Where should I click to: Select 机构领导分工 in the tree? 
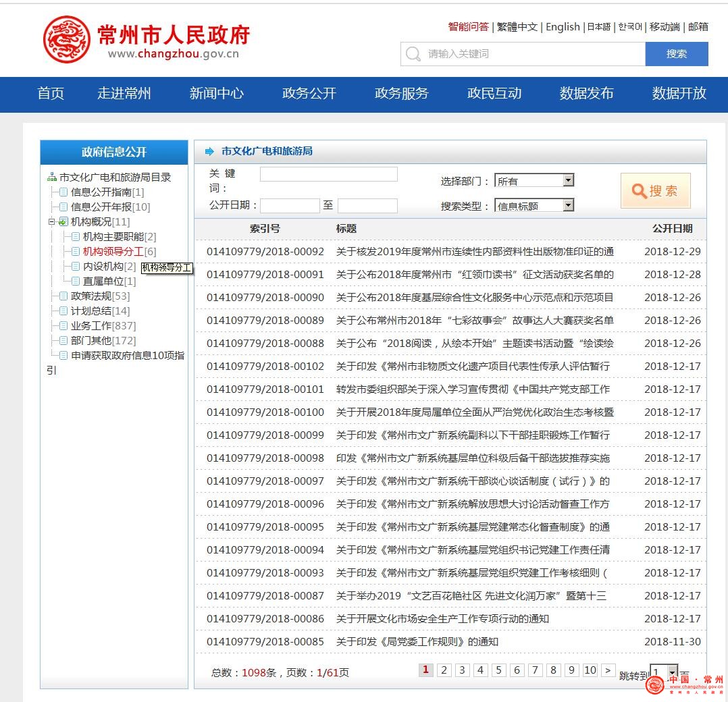click(113, 252)
